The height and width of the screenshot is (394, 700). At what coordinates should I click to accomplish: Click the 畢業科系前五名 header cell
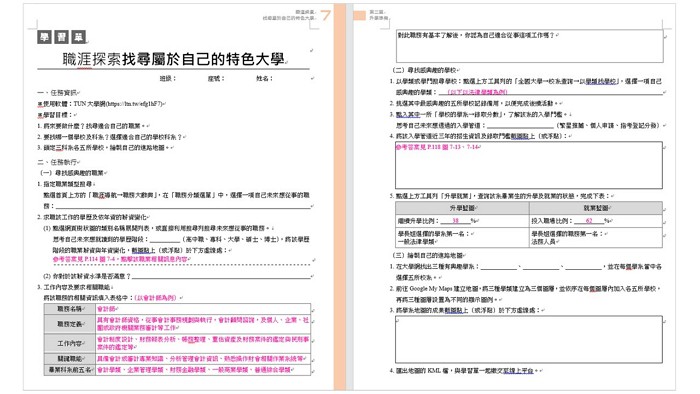pos(70,370)
